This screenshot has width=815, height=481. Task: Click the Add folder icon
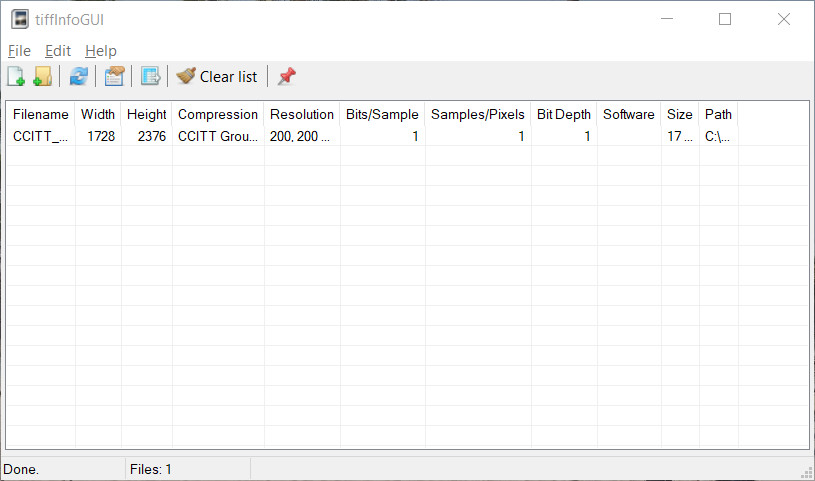[x=42, y=76]
